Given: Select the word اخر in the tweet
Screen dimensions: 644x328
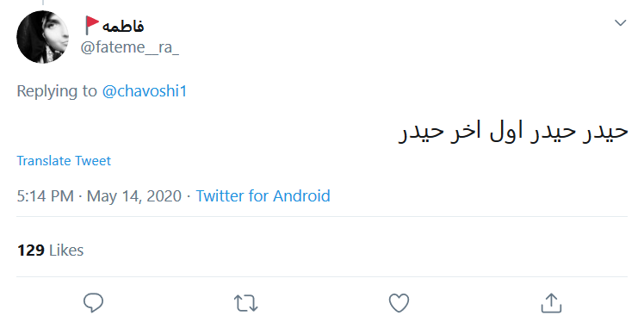Looking at the screenshot, I should click(465, 132).
